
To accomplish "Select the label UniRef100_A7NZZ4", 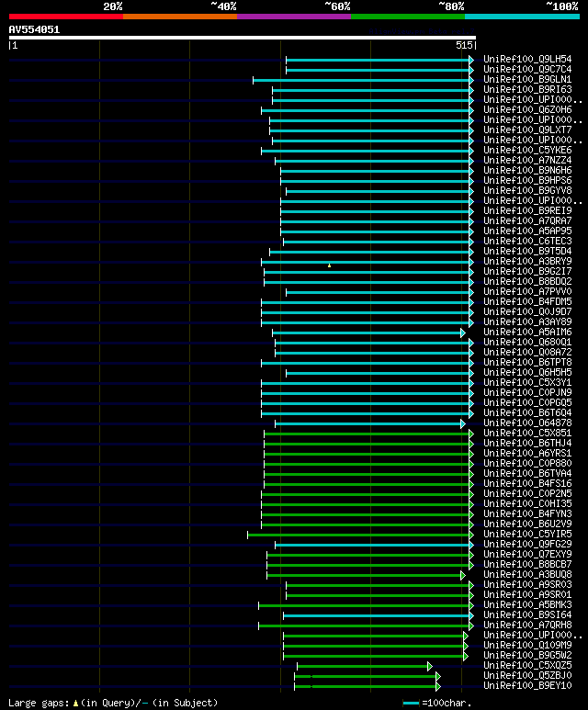I will 527,161.
